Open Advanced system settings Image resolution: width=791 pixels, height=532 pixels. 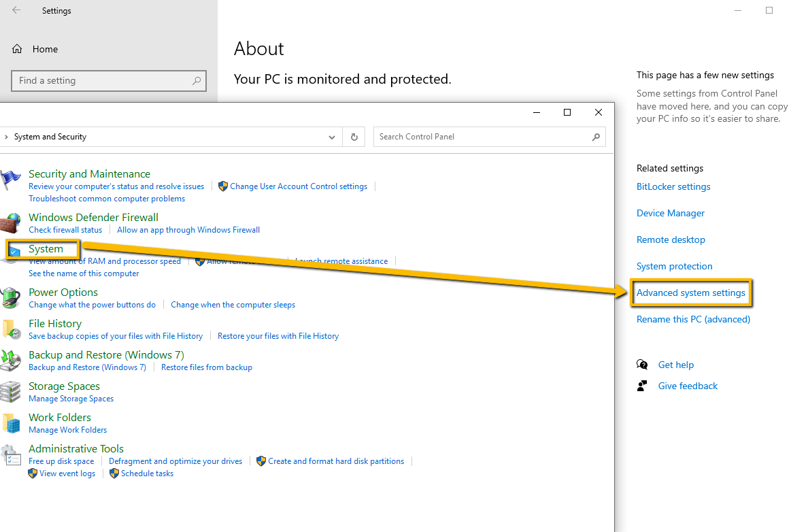pos(691,292)
